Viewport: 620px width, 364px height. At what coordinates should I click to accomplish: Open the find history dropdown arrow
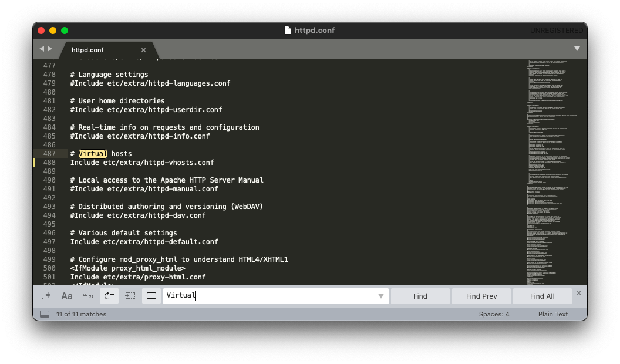(381, 296)
